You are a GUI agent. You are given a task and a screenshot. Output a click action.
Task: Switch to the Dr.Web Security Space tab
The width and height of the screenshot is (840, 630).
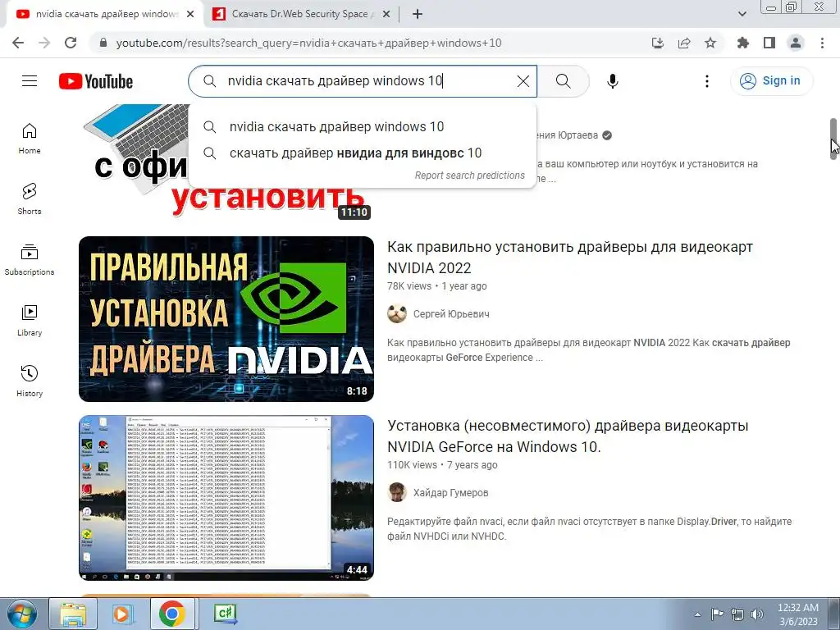coord(303,15)
